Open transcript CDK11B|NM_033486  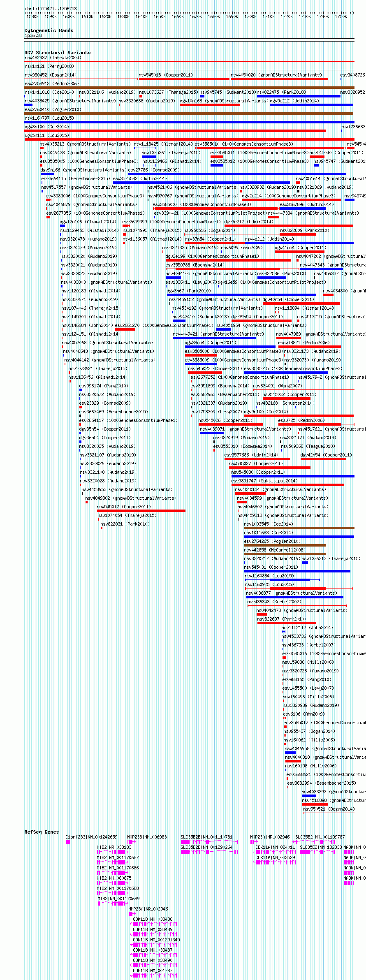click(153, 919)
